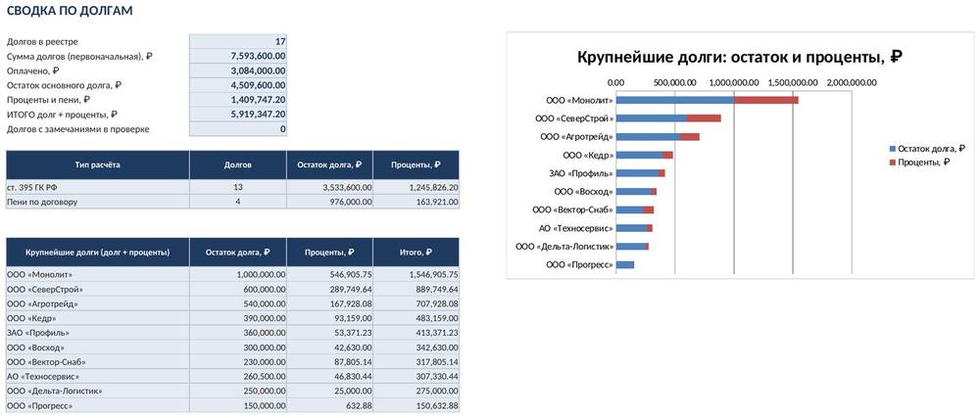Select the value 163,921.00
This screenshot has width=980, height=418.
tap(416, 202)
